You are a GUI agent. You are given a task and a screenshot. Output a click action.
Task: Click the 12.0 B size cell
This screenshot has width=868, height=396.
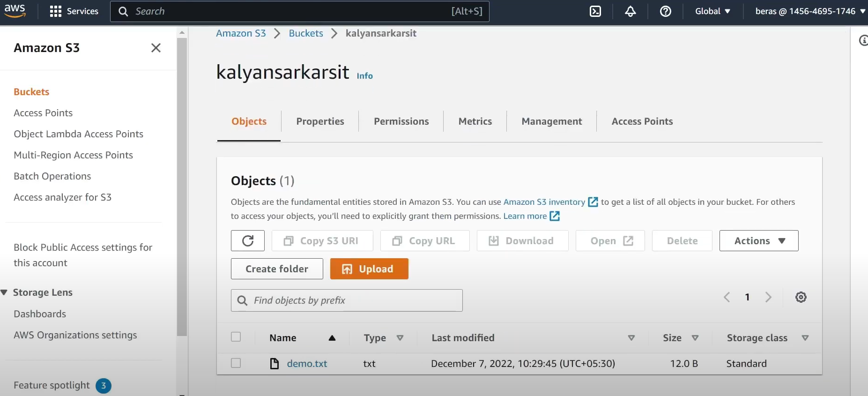[x=684, y=364]
